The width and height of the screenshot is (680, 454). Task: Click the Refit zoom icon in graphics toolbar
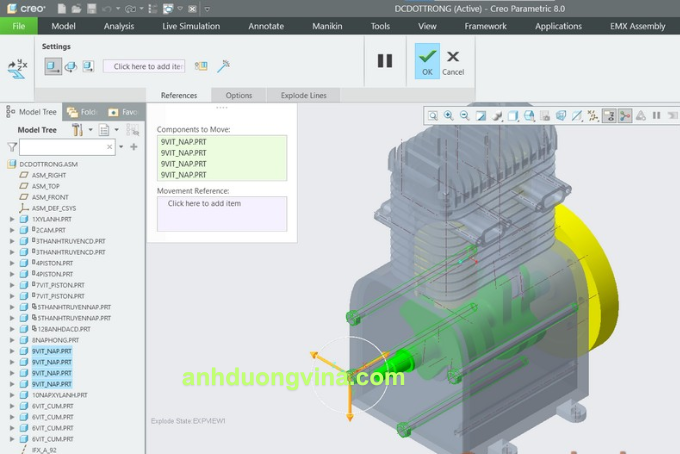(433, 115)
